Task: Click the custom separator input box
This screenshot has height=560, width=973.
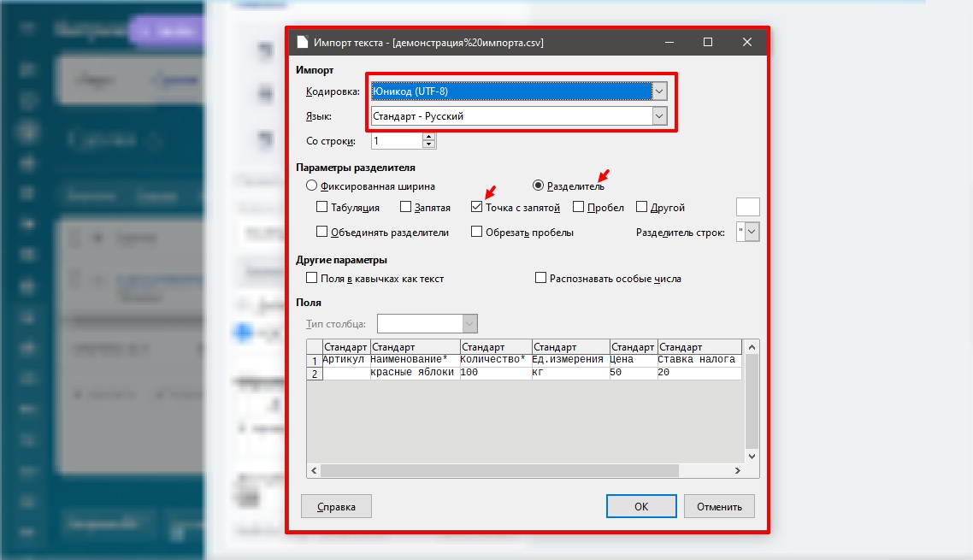Action: (x=748, y=207)
